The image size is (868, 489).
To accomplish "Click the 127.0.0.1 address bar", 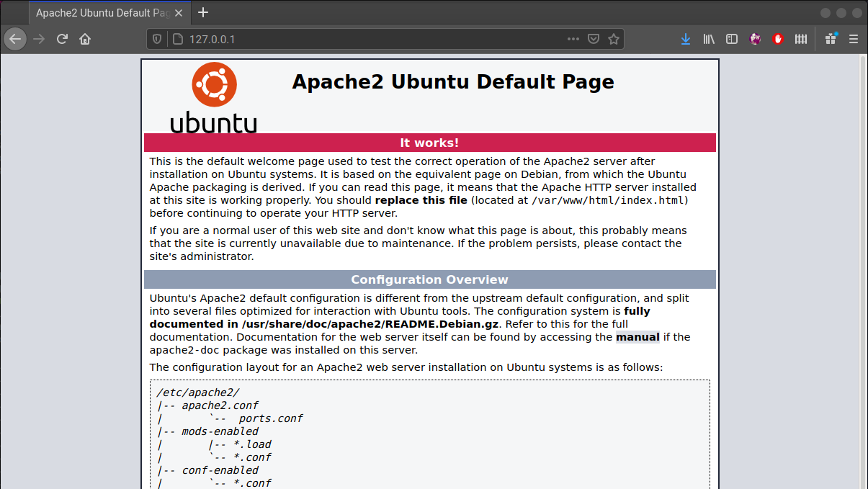I will click(360, 39).
